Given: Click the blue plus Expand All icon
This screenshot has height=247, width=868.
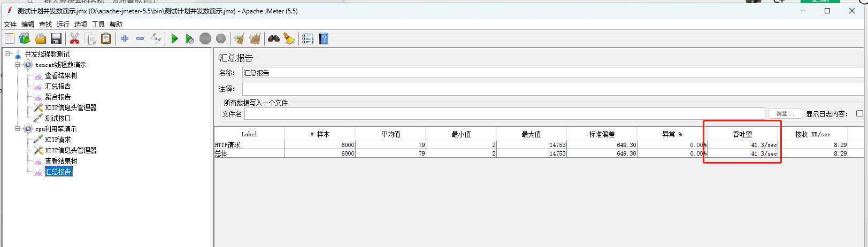Looking at the screenshot, I should pos(125,38).
